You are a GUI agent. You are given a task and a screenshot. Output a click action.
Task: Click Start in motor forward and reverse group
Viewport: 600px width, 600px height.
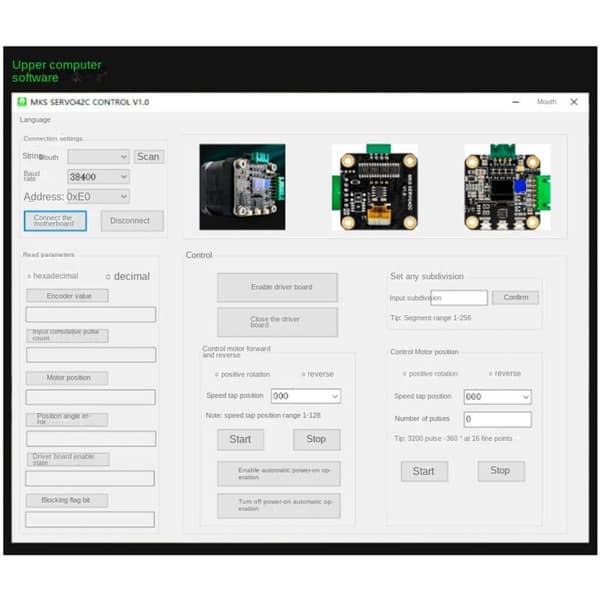(240, 439)
